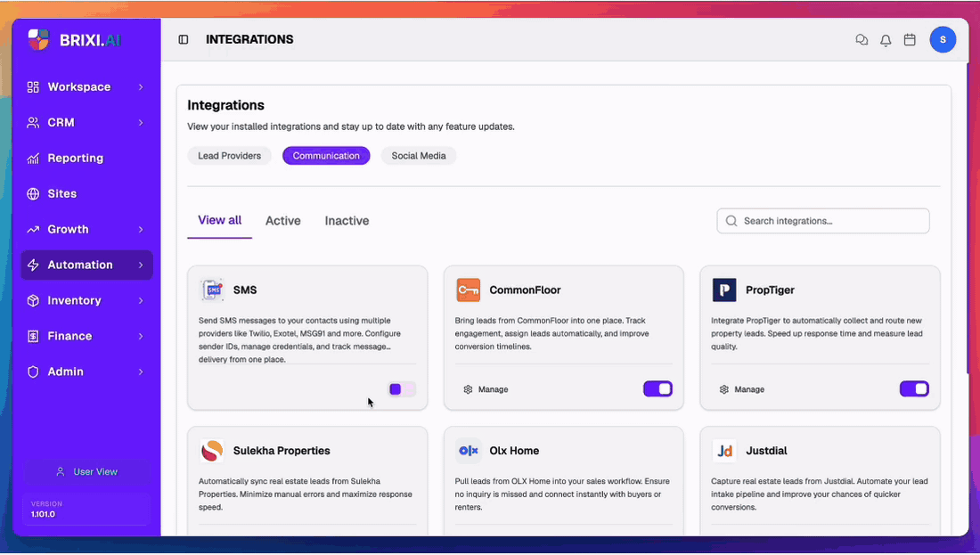Click the Justdial Jd logo
This screenshot has height=555, width=980.
[724, 451]
